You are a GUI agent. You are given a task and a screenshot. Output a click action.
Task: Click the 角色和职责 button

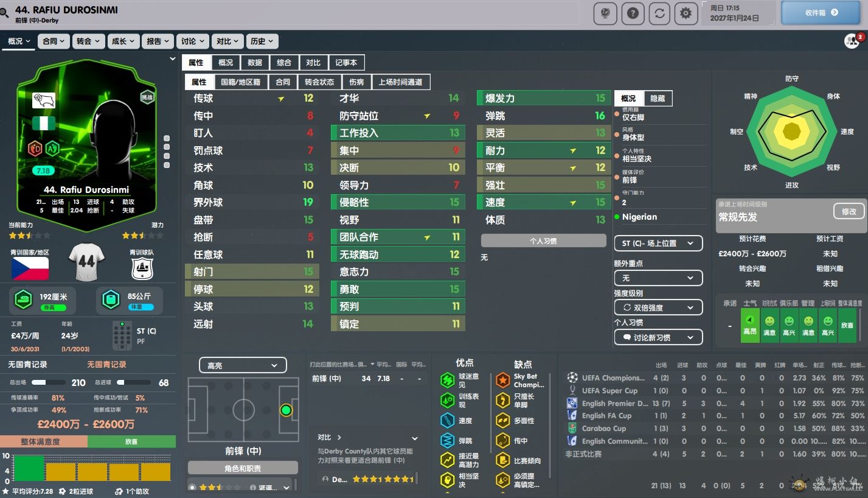tap(243, 468)
